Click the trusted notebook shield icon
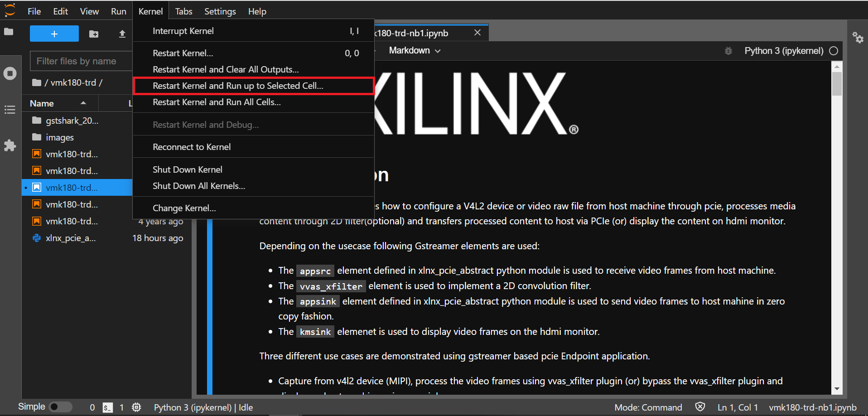 [x=700, y=407]
